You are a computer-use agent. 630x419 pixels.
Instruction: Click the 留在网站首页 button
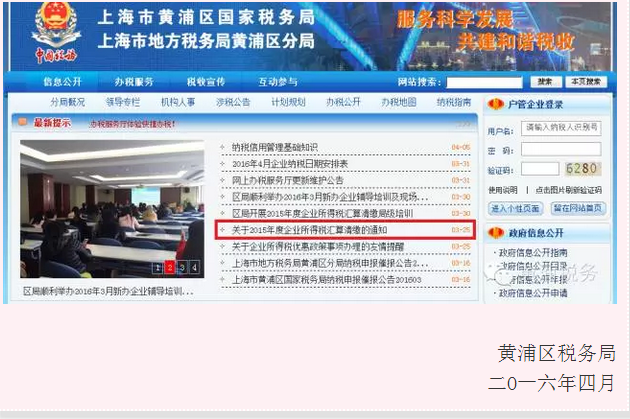tap(578, 208)
